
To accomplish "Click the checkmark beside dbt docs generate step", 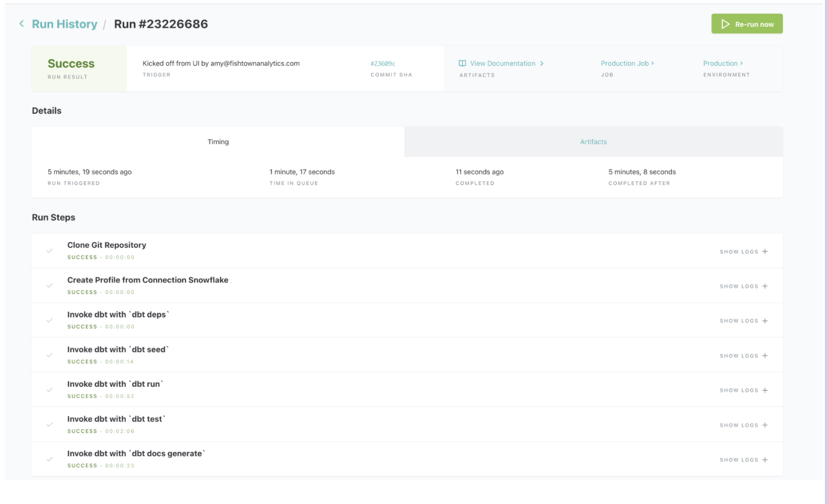I will (50, 459).
